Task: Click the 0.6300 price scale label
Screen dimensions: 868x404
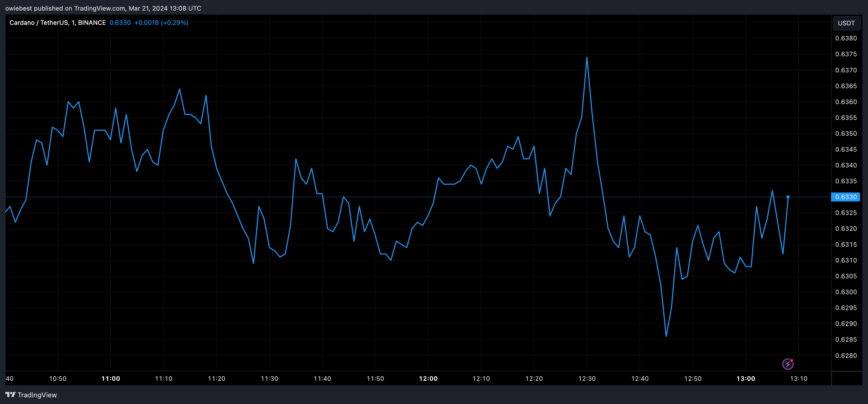Action: 846,292
